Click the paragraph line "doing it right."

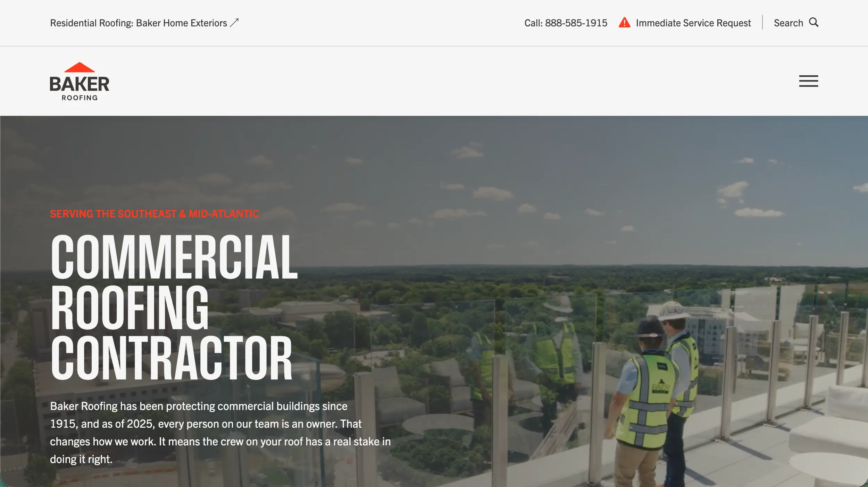pyautogui.click(x=81, y=459)
